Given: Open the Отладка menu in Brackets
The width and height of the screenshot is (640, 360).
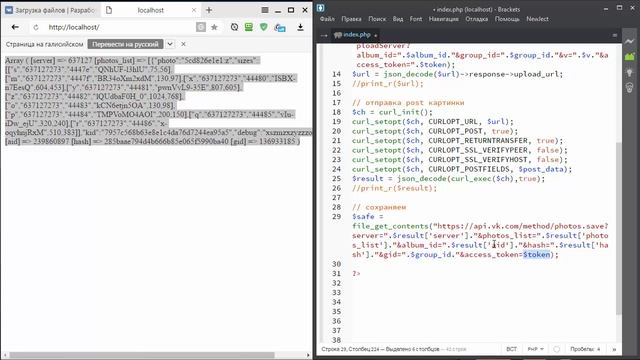Looking at the screenshot, I should 476,19.
